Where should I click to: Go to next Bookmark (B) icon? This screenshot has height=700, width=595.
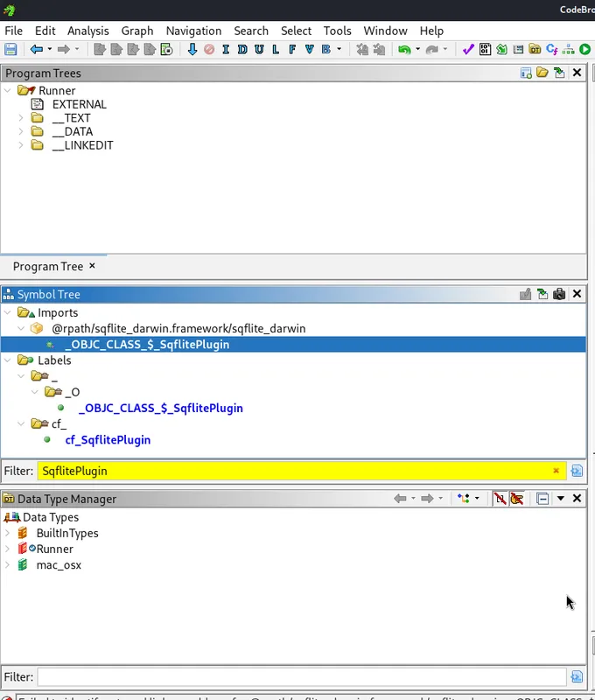pyautogui.click(x=325, y=49)
